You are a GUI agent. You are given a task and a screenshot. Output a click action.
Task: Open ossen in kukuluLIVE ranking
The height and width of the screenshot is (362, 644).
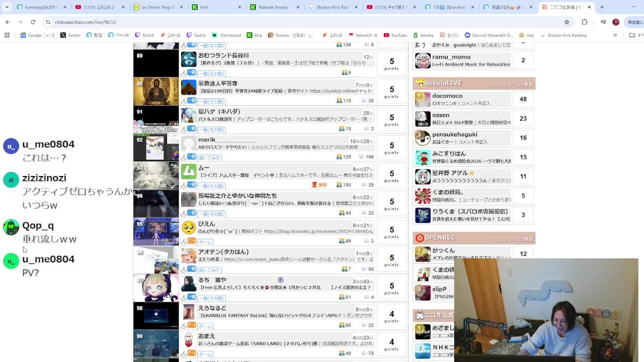tap(441, 115)
